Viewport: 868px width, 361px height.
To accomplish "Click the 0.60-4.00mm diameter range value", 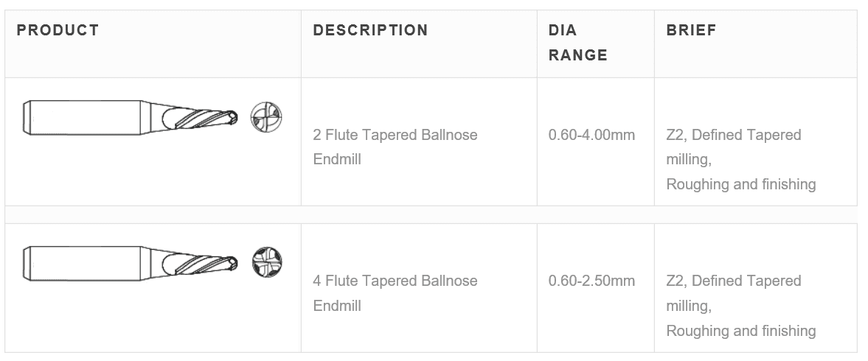I will coord(591,135).
